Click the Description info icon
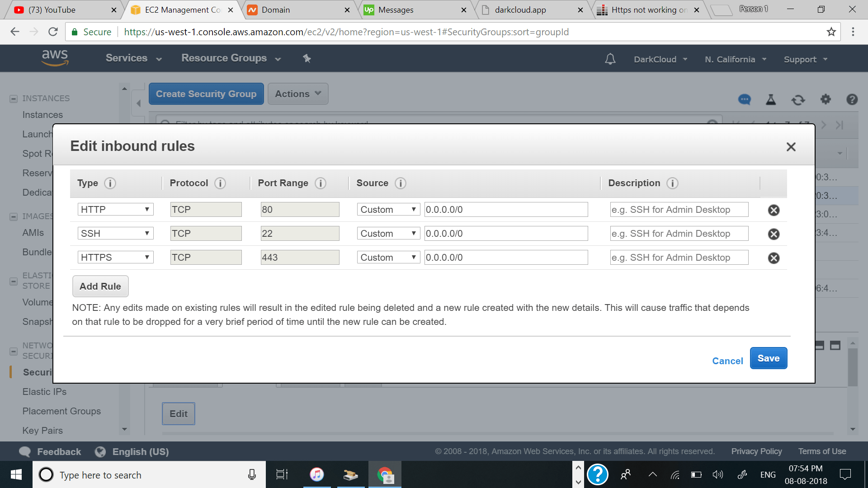 click(672, 183)
